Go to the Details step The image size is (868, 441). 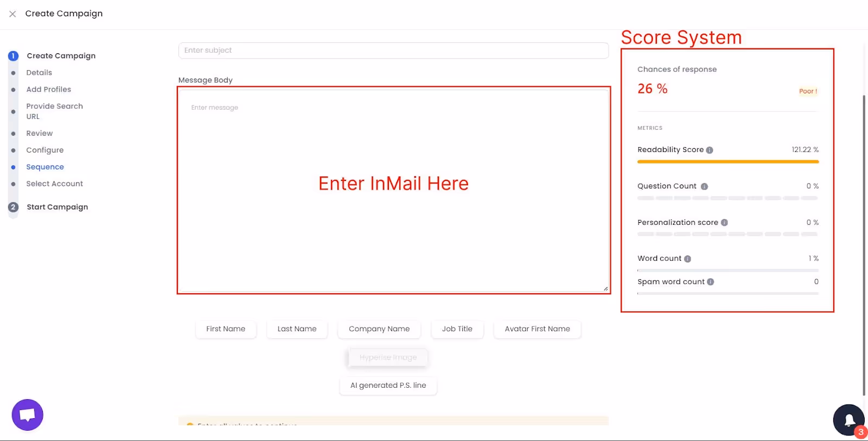tap(39, 73)
